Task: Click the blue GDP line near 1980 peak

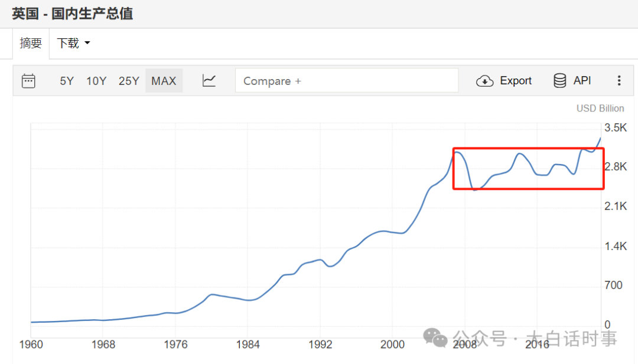Action: point(212,294)
